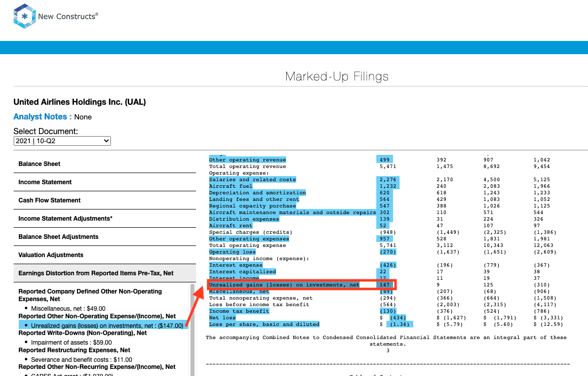Click 'Reported Company Defined Other Non-Operating Expenses, Net' heading
This screenshot has width=588, height=376.
tap(90, 295)
